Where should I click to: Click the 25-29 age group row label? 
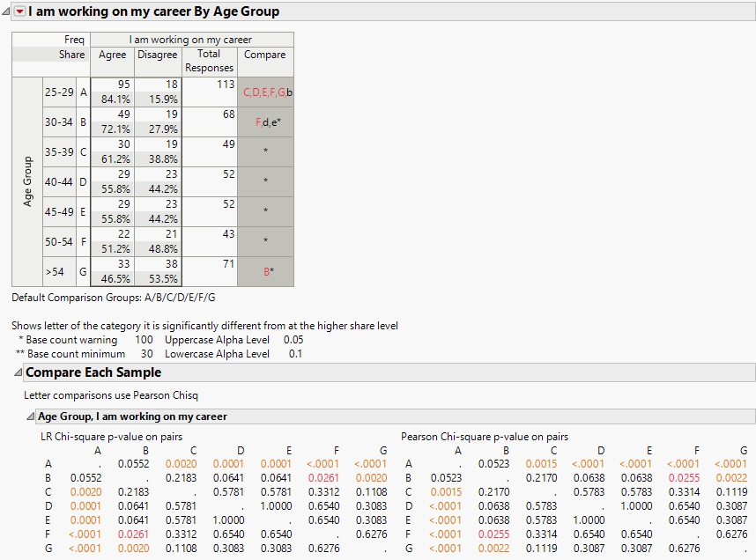click(x=58, y=92)
